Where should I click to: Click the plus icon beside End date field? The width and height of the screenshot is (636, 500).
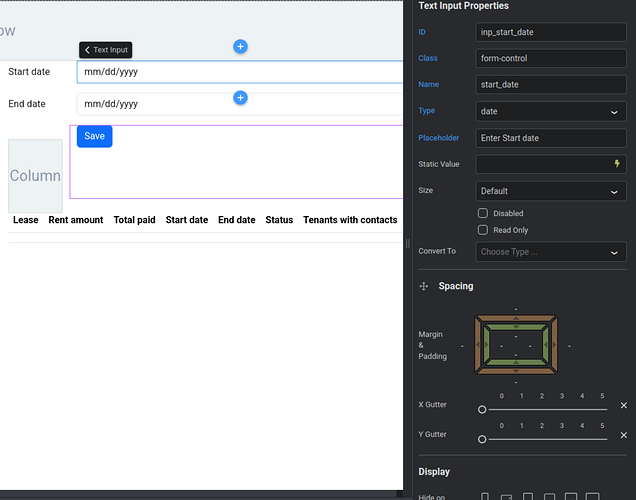240,98
